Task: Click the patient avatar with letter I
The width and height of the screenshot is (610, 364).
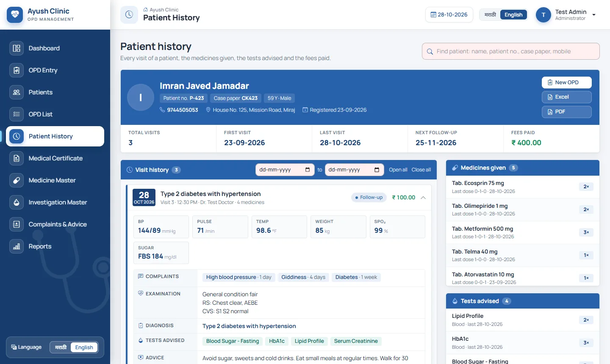Action: (x=141, y=97)
